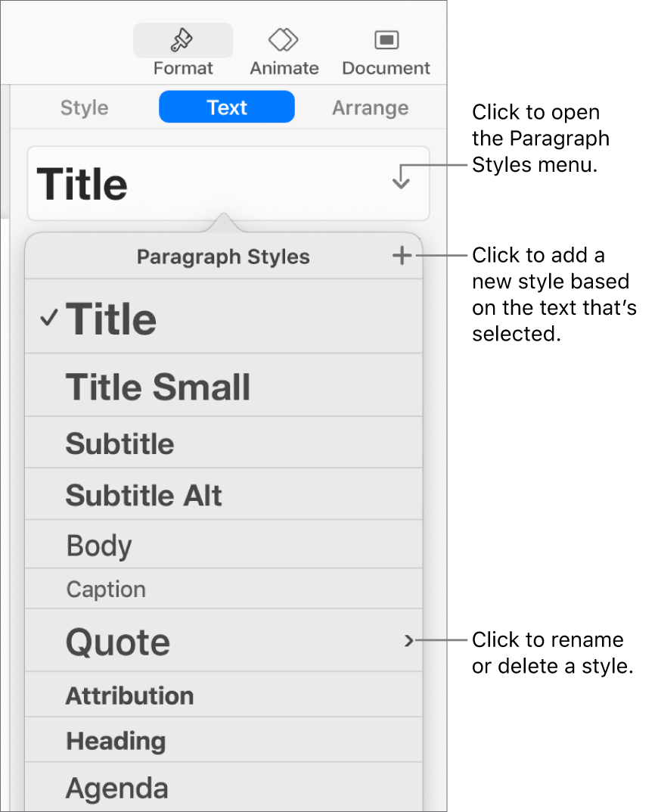Image resolution: width=658 pixels, height=812 pixels.
Task: Apply the Subtitle paragraph style
Action: (x=120, y=443)
